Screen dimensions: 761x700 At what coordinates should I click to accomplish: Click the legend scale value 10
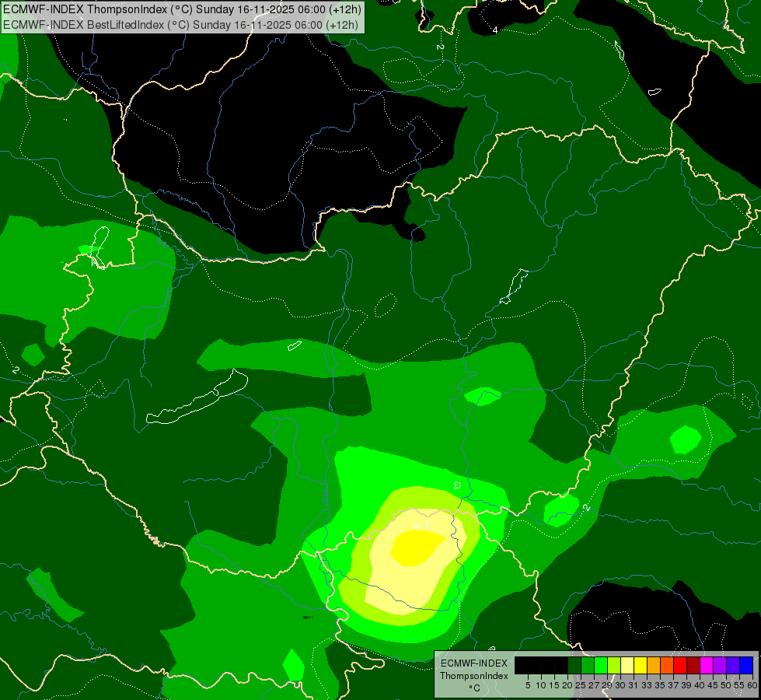tap(541, 685)
